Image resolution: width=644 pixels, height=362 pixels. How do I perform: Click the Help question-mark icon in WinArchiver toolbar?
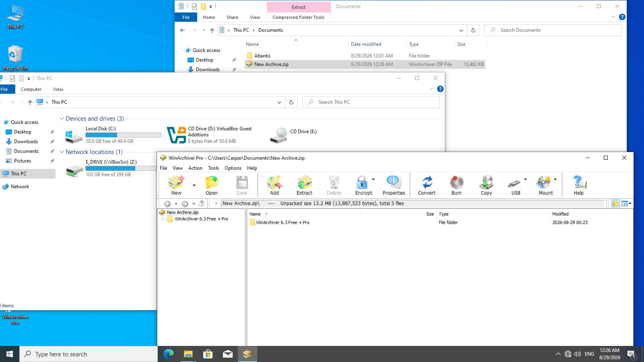(579, 183)
